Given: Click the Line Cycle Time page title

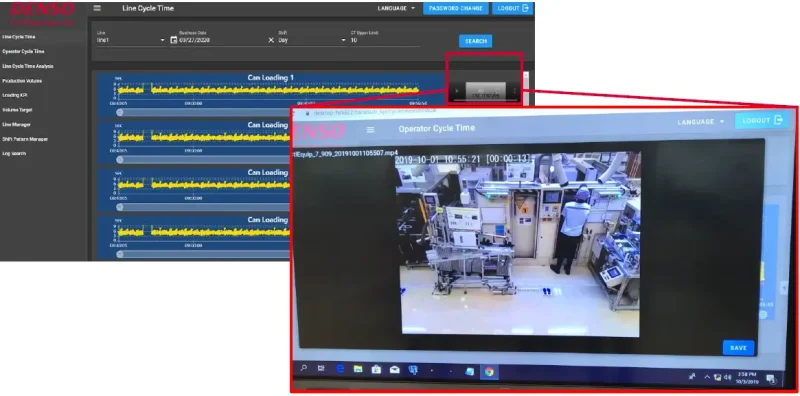Looking at the screenshot, I should [148, 8].
